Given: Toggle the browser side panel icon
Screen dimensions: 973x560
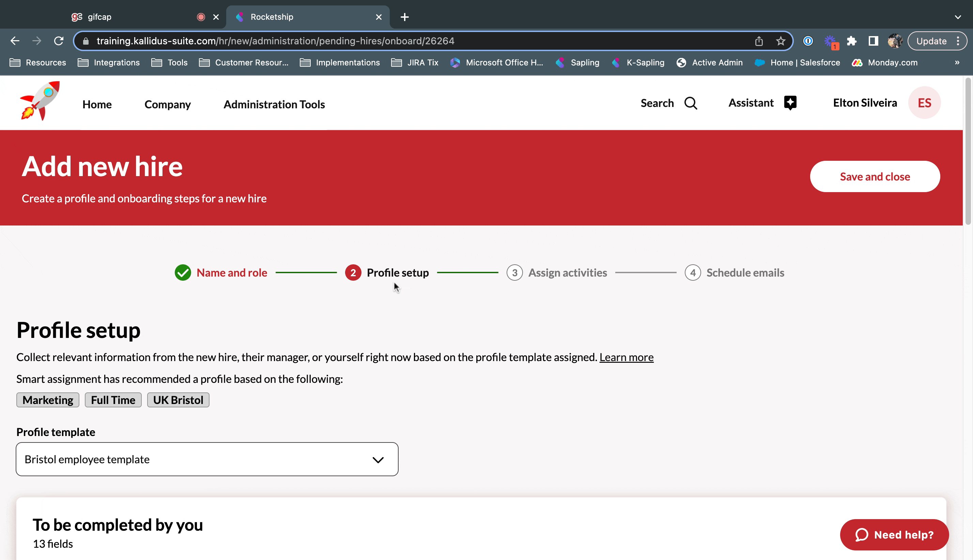Looking at the screenshot, I should tap(873, 41).
